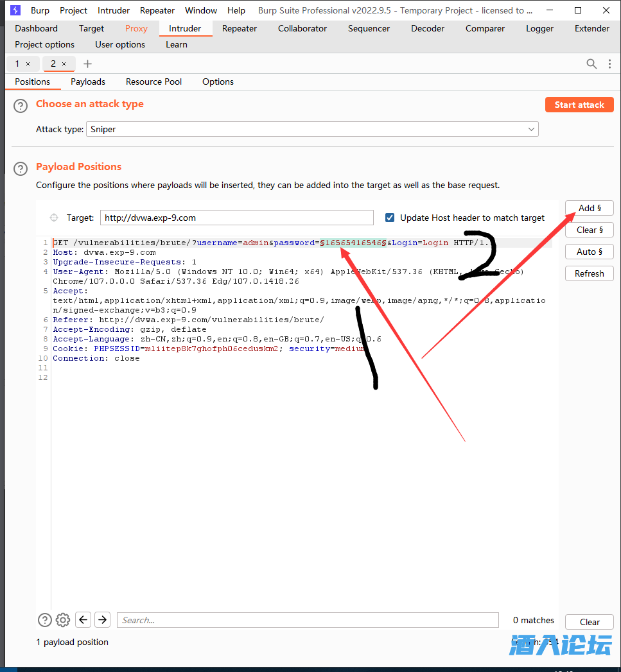Select the Intruder tool tab

click(x=185, y=28)
